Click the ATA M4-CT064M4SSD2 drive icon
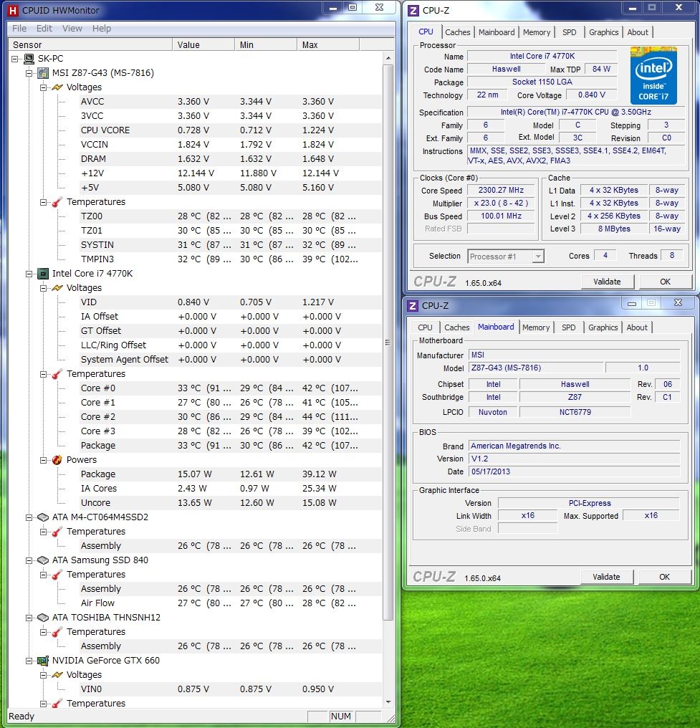Viewport: 700px width, 728px height. [x=43, y=517]
